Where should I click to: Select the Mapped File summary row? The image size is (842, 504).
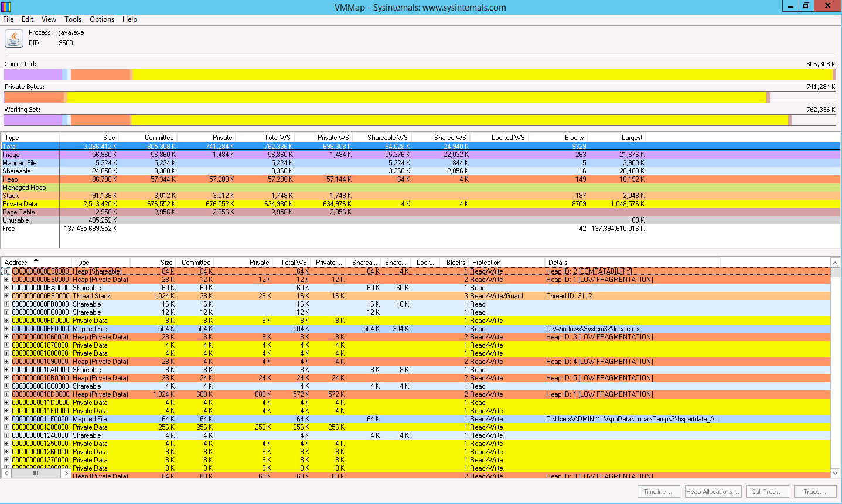click(x=420, y=163)
